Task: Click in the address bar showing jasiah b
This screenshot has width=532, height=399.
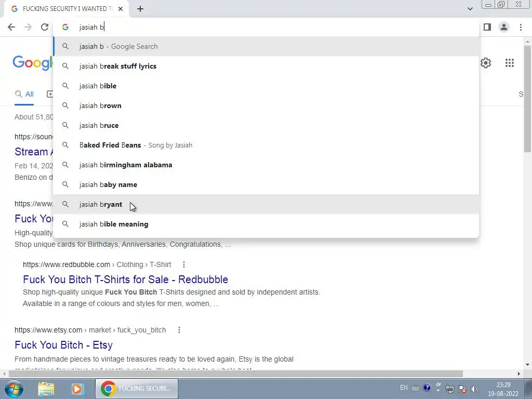Action: pyautogui.click(x=266, y=27)
